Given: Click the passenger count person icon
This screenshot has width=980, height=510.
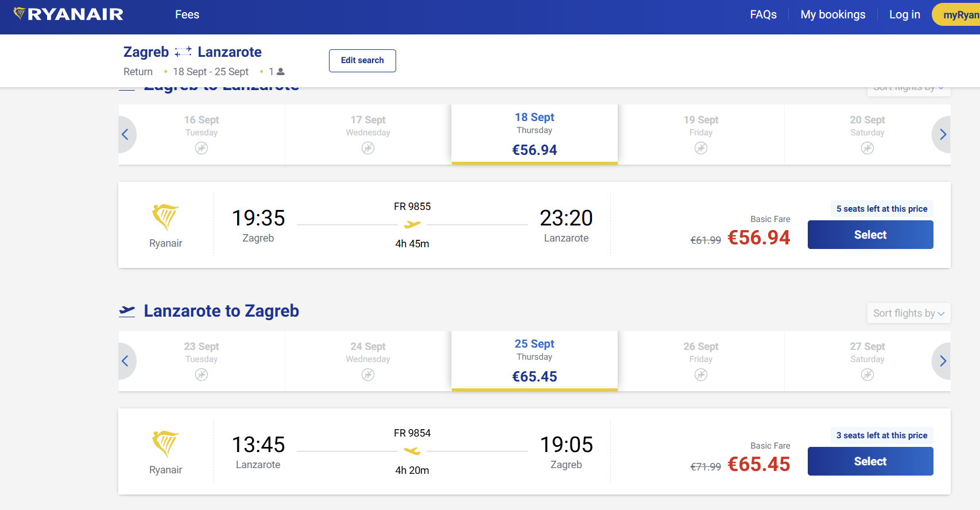Looking at the screenshot, I should click(x=281, y=72).
